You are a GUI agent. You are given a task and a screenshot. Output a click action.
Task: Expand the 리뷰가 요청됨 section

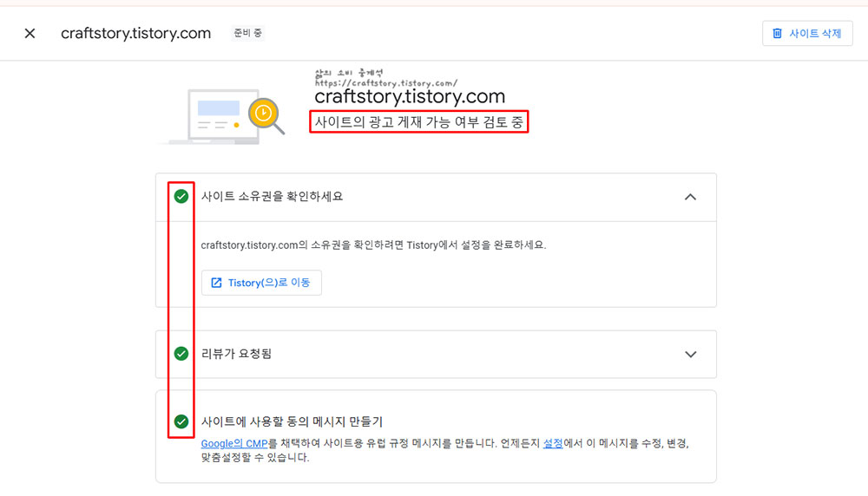pos(690,354)
